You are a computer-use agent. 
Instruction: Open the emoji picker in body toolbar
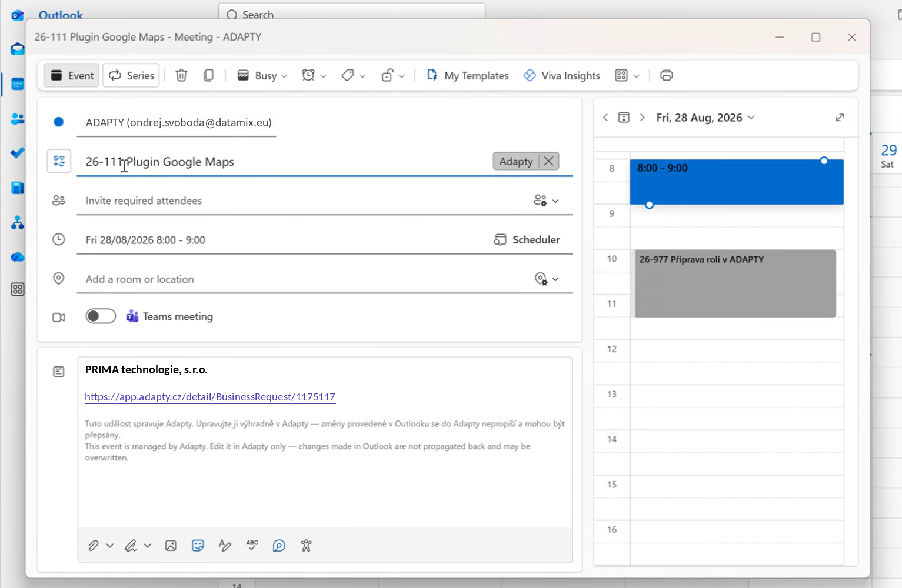click(198, 546)
